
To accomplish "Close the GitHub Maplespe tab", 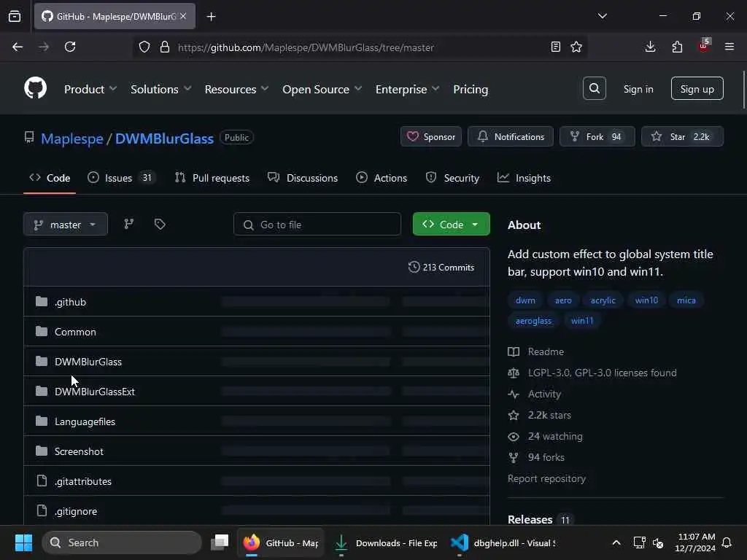I will (183, 16).
